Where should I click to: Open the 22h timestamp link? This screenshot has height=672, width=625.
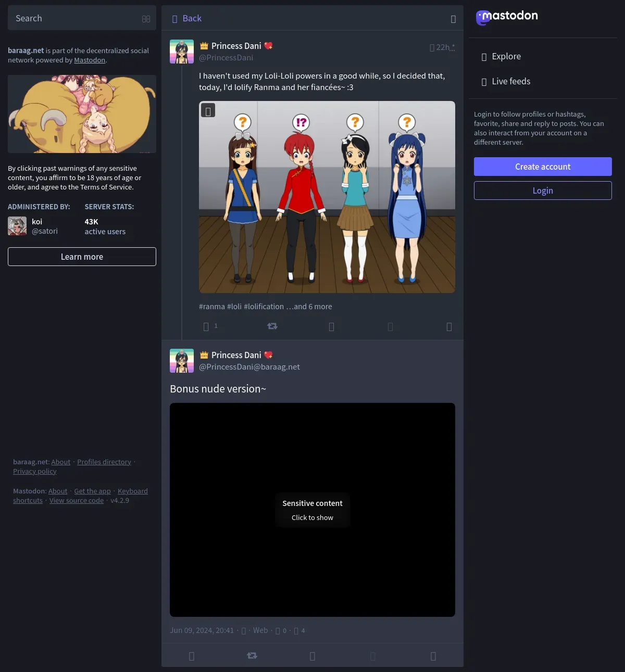tap(442, 47)
